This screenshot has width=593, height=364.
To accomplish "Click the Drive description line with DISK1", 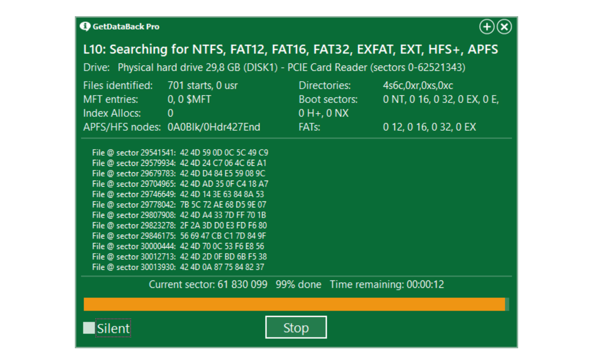I will [x=274, y=67].
